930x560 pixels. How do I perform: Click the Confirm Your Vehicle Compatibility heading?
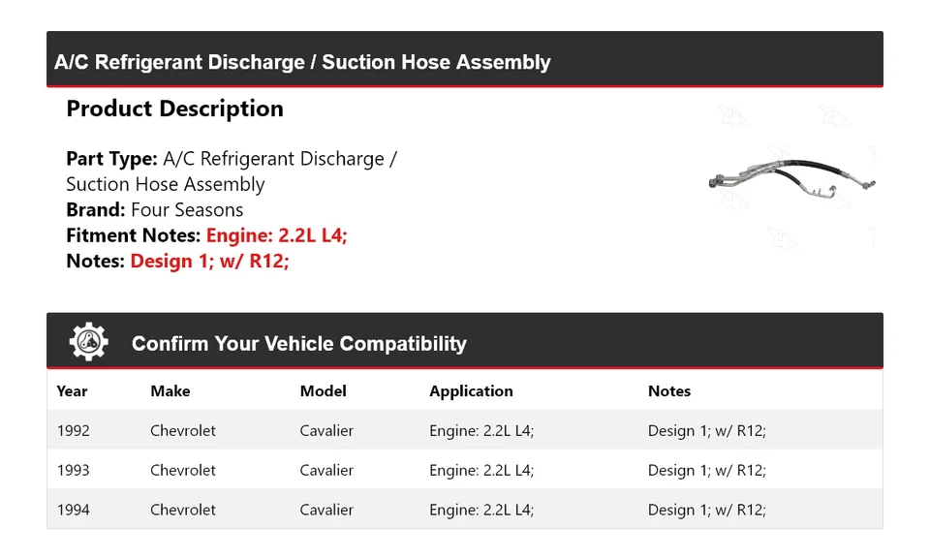(298, 344)
